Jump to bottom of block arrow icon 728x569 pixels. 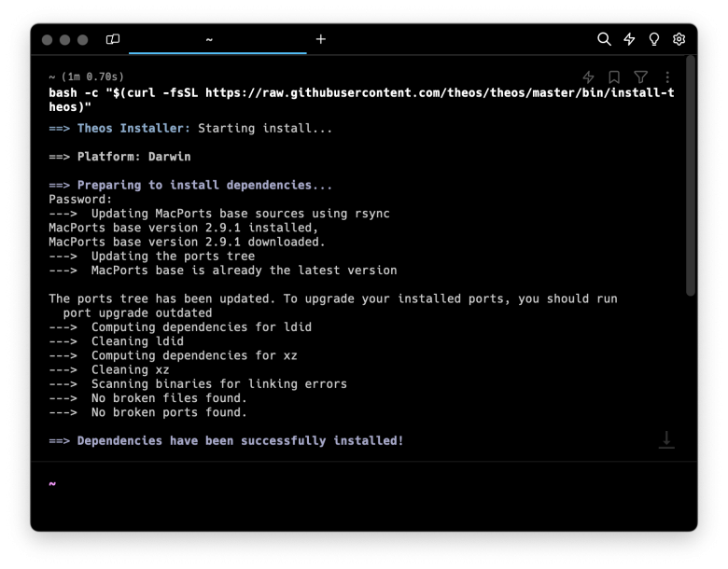666,440
